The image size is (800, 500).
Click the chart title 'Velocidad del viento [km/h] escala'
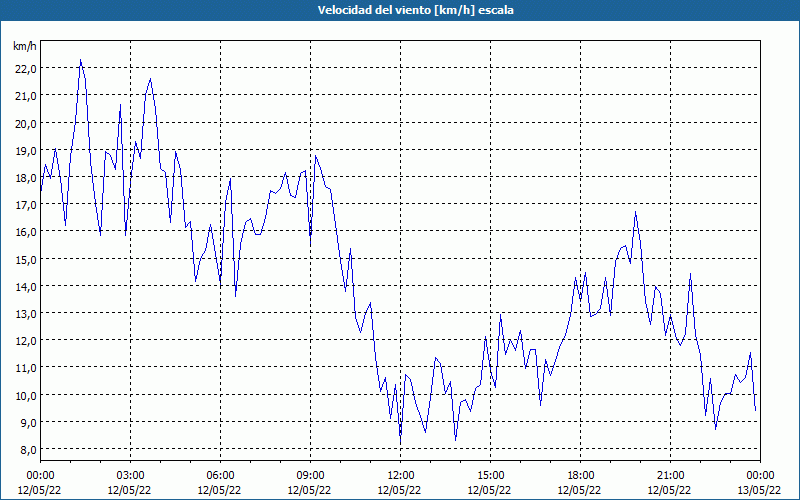pos(415,10)
